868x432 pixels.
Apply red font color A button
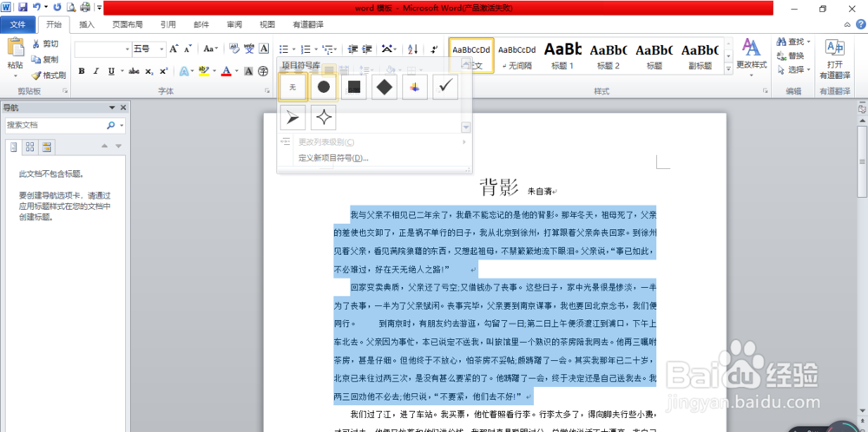227,71
